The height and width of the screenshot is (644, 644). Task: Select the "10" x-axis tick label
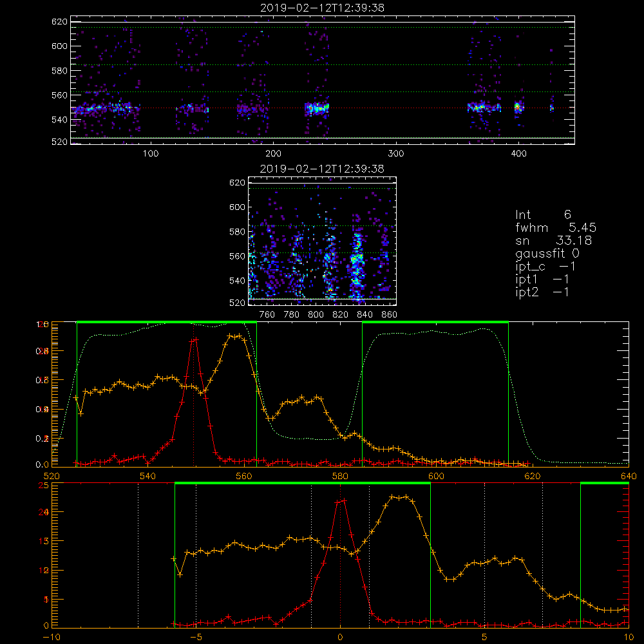pos(629,638)
